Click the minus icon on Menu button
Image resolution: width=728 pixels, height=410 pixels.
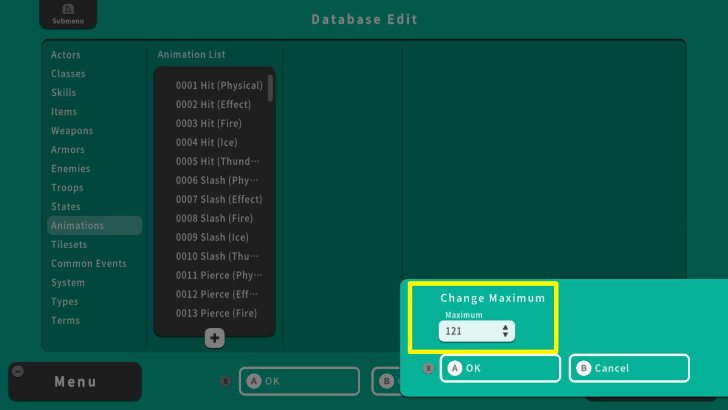pos(18,371)
